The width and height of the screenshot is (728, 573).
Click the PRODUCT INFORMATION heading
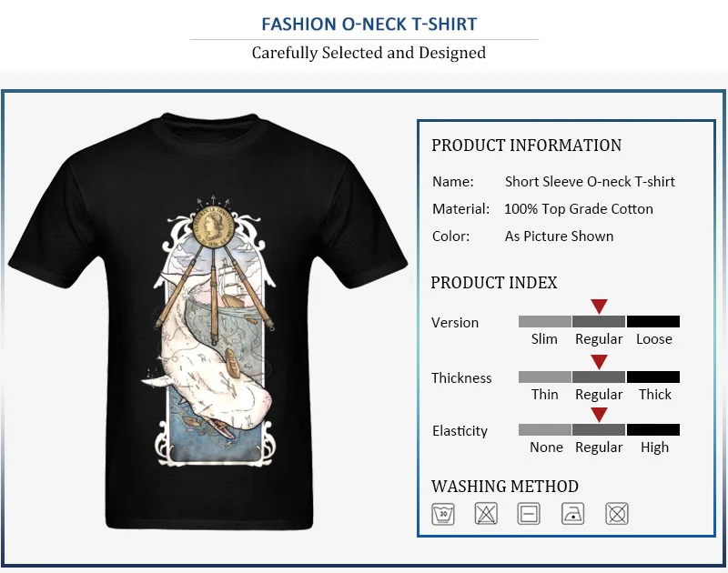pos(527,146)
